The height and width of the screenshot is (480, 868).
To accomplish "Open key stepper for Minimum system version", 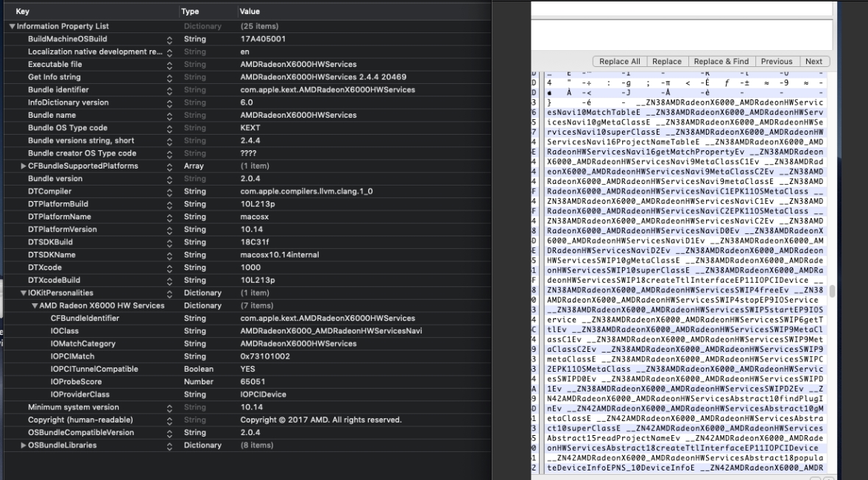I will coord(169,408).
